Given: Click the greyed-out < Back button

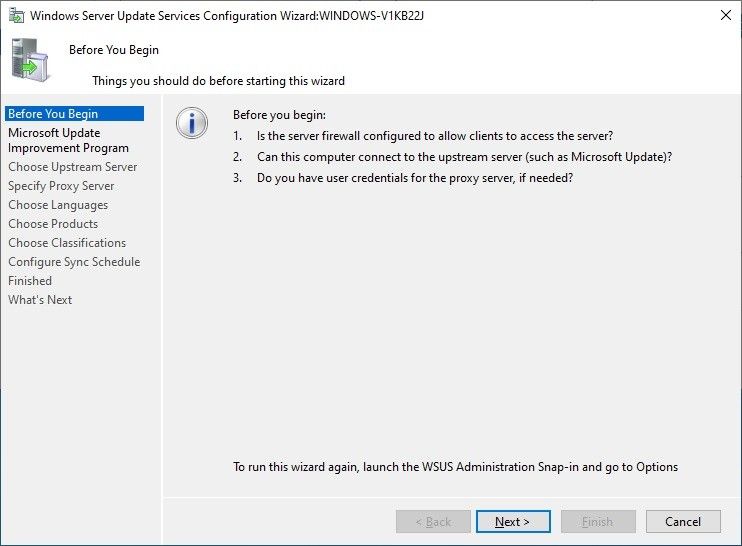Looking at the screenshot, I should 433,521.
